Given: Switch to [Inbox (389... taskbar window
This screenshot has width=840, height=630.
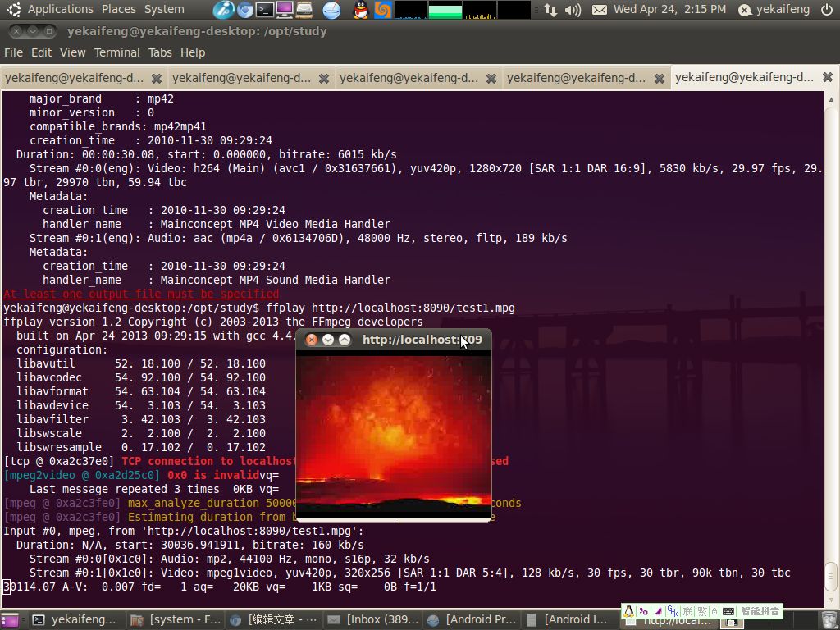Looking at the screenshot, I should tap(372, 620).
